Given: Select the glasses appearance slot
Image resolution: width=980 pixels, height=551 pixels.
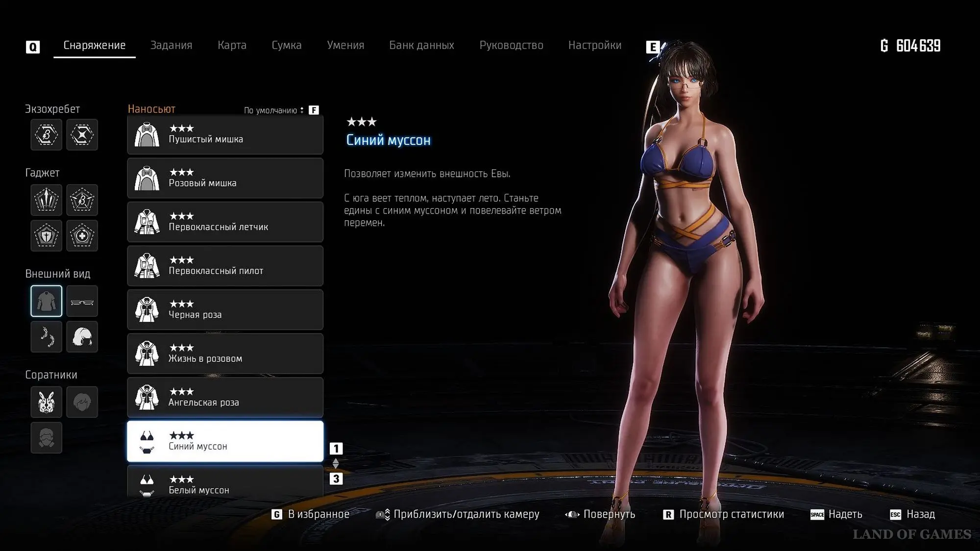Looking at the screenshot, I should point(82,301).
